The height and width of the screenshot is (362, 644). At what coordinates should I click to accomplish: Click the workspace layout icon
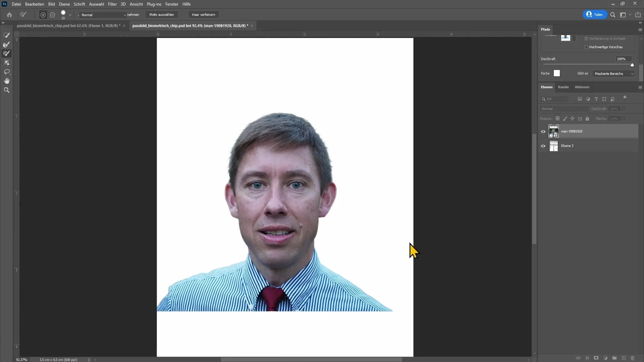click(x=623, y=15)
